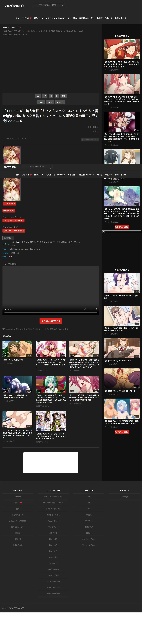Open アダルト heart item in top navigation

point(27,18)
